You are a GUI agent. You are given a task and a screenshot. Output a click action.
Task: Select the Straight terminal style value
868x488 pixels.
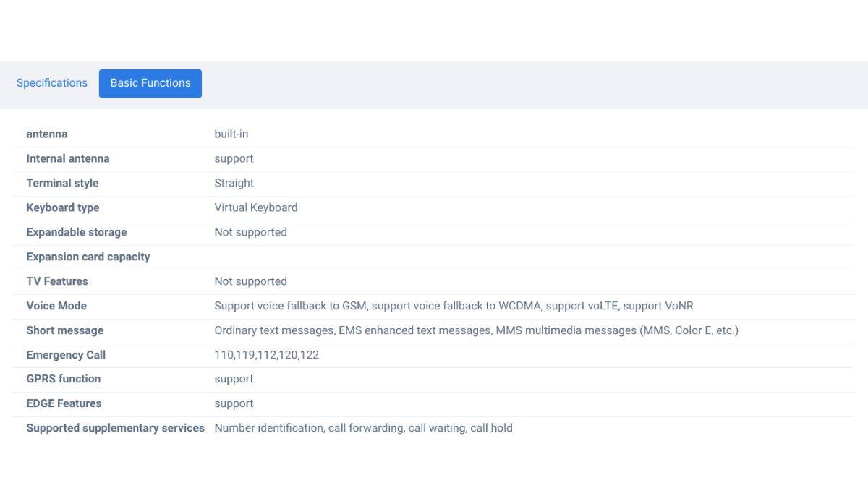pyautogui.click(x=234, y=184)
